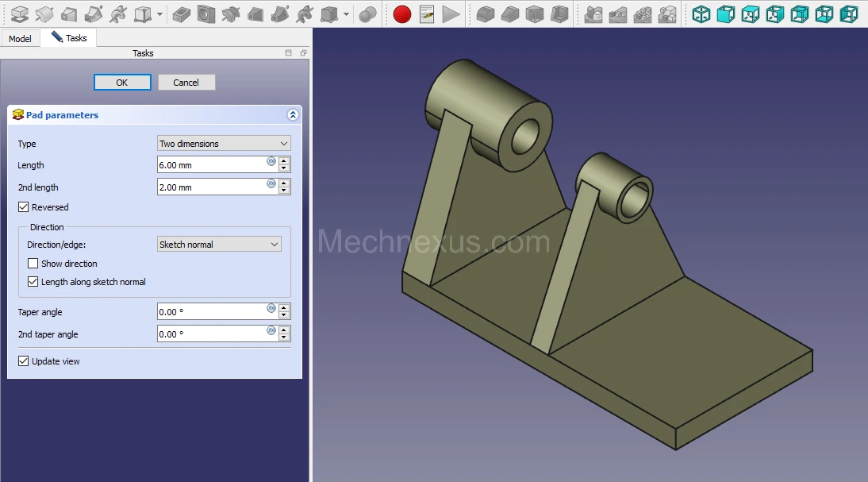Screen dimensions: 868x482
Task: Uncheck the Reversed checkbox
Action: [x=23, y=207]
